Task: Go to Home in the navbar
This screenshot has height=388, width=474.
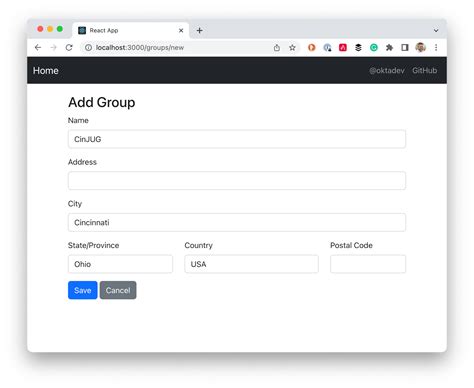Action: pos(46,70)
